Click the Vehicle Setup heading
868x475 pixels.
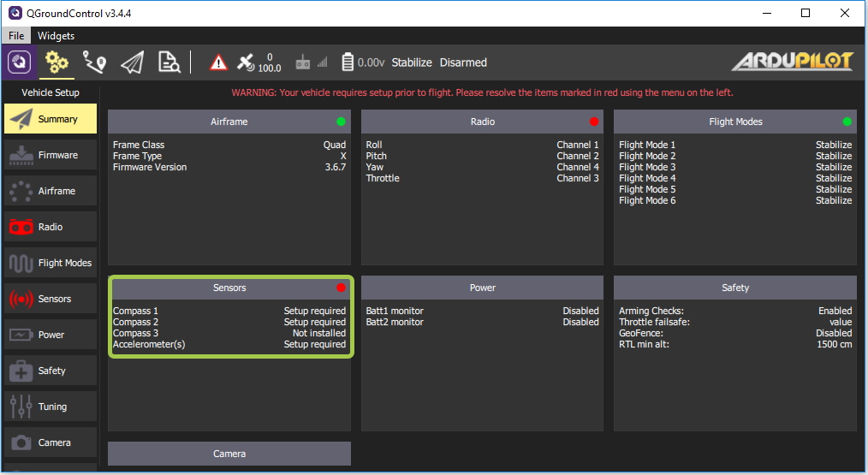pos(51,92)
